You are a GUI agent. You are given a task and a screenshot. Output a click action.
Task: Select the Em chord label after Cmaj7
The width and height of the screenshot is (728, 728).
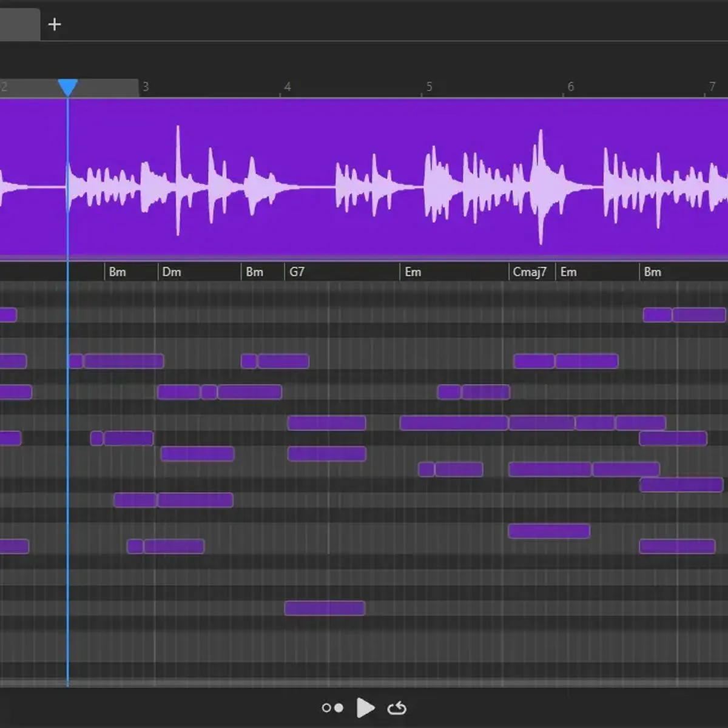coord(568,272)
